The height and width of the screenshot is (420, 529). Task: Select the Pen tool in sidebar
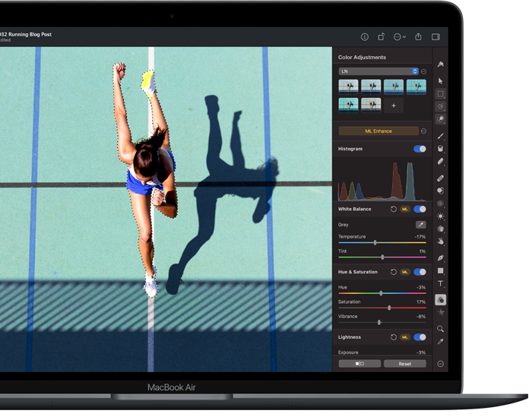pyautogui.click(x=441, y=257)
